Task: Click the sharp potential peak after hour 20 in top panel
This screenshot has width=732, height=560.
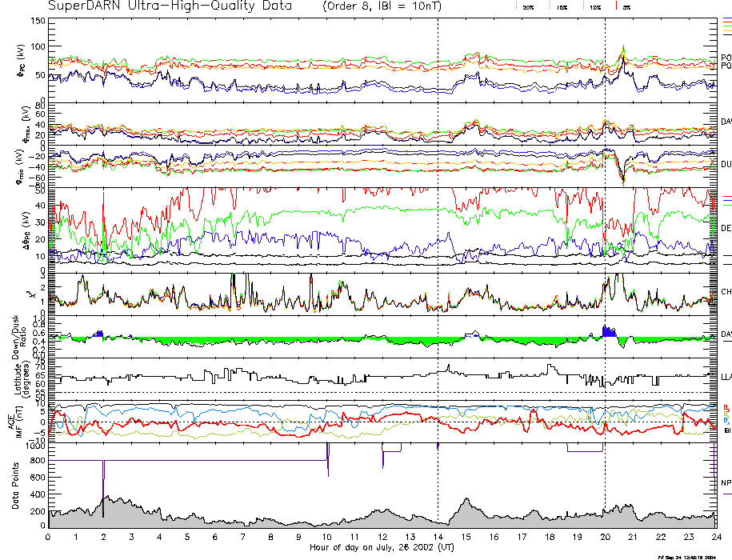Action: [623, 50]
